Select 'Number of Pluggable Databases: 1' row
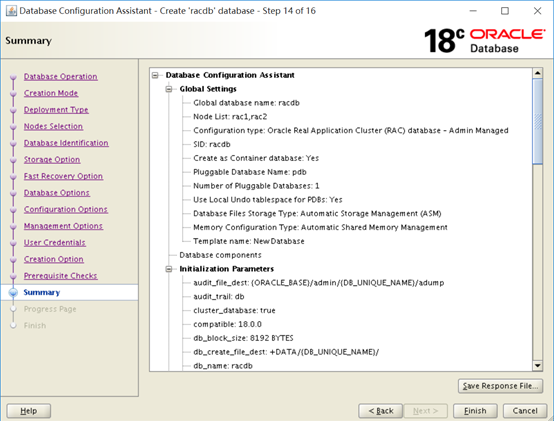This screenshot has height=421, width=554. coord(256,186)
